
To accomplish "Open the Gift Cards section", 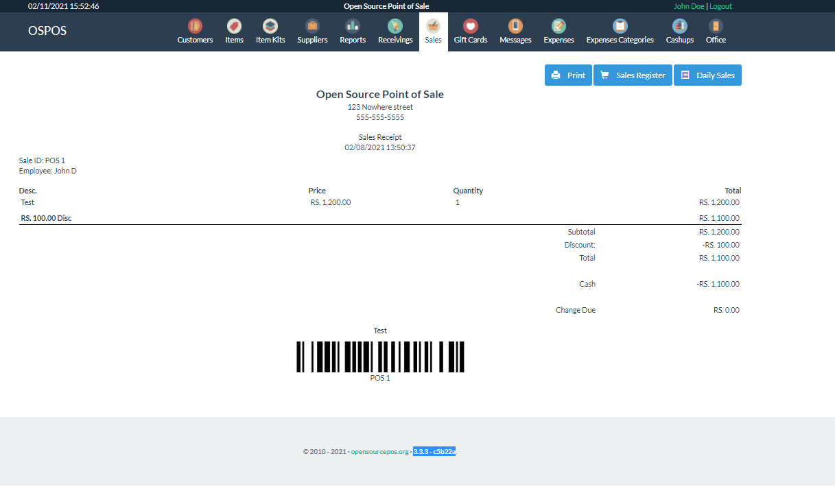I will click(x=470, y=29).
